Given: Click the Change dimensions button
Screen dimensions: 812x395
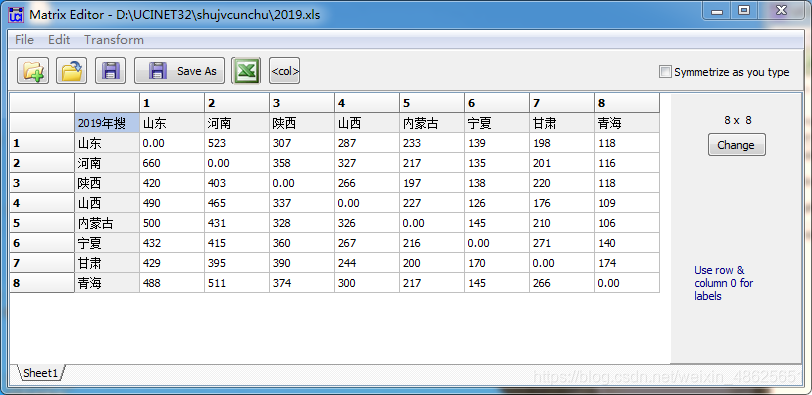Looking at the screenshot, I should pyautogui.click(x=736, y=145).
